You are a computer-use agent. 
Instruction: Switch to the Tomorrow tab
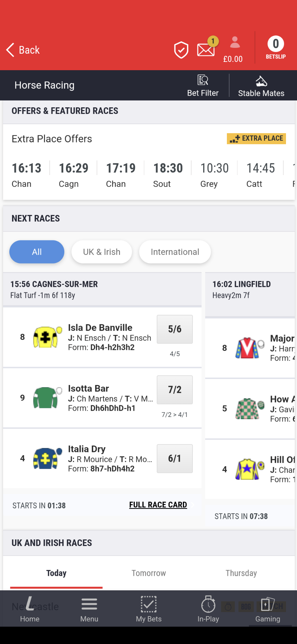[x=148, y=573]
